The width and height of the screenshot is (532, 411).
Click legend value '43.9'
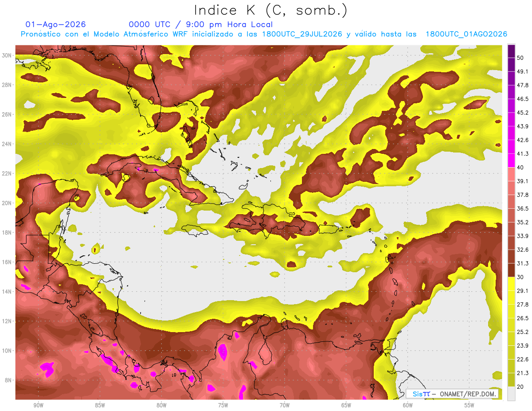point(522,126)
